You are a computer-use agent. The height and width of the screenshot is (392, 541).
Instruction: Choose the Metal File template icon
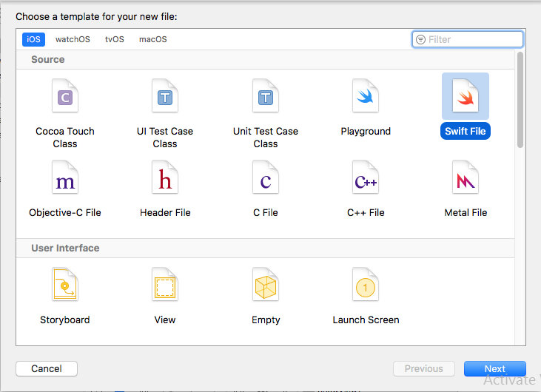point(466,178)
